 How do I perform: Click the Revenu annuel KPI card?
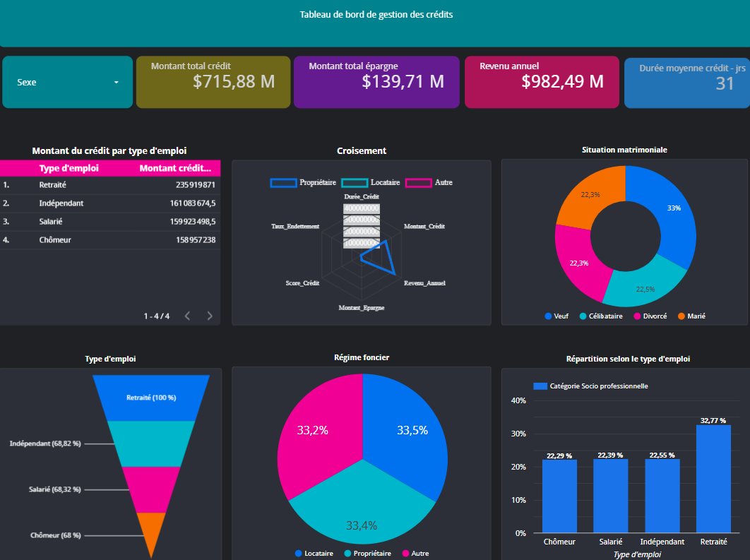[542, 82]
